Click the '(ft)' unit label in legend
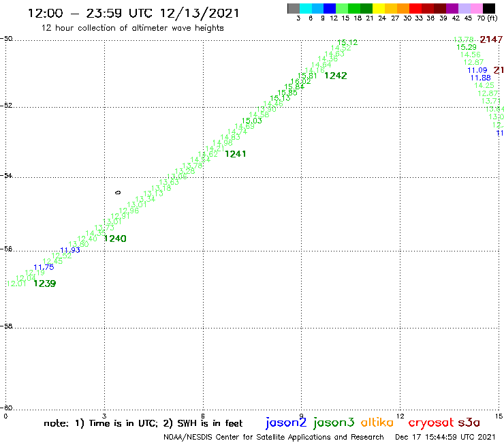Viewport: 504px width, 443px height. tap(492, 18)
